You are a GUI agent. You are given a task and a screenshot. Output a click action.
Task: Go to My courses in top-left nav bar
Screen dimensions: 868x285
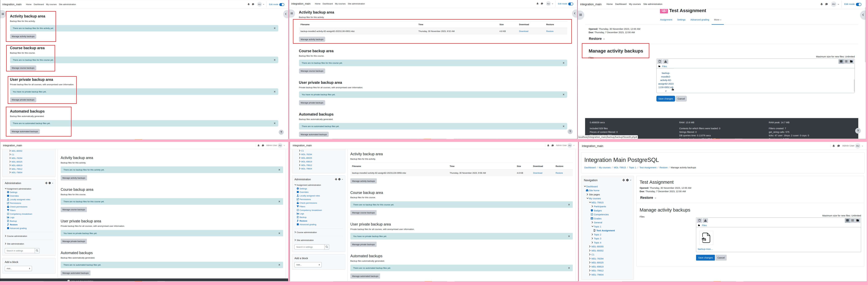tap(51, 4)
